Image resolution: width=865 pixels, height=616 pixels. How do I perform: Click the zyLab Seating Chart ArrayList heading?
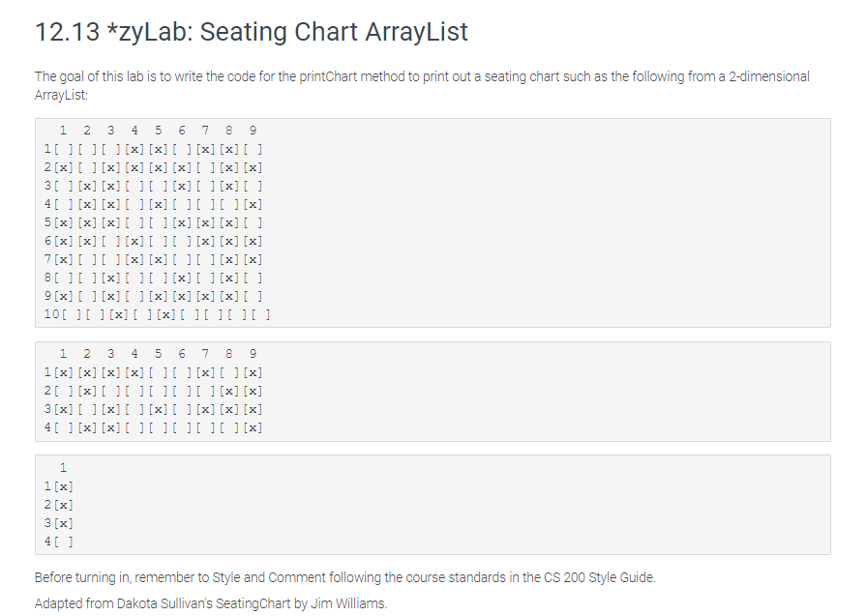[x=251, y=32]
